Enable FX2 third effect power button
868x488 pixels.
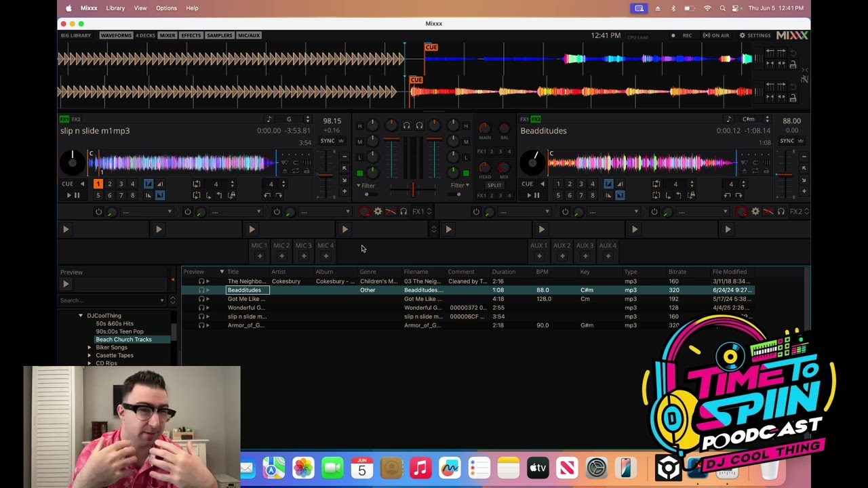point(654,211)
